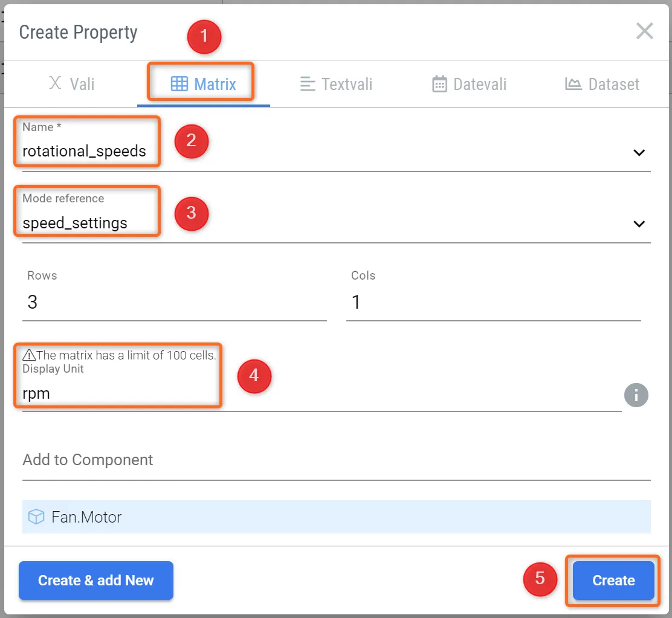The height and width of the screenshot is (618, 672).
Task: Switch to the Textvali tab
Action: [x=336, y=84]
